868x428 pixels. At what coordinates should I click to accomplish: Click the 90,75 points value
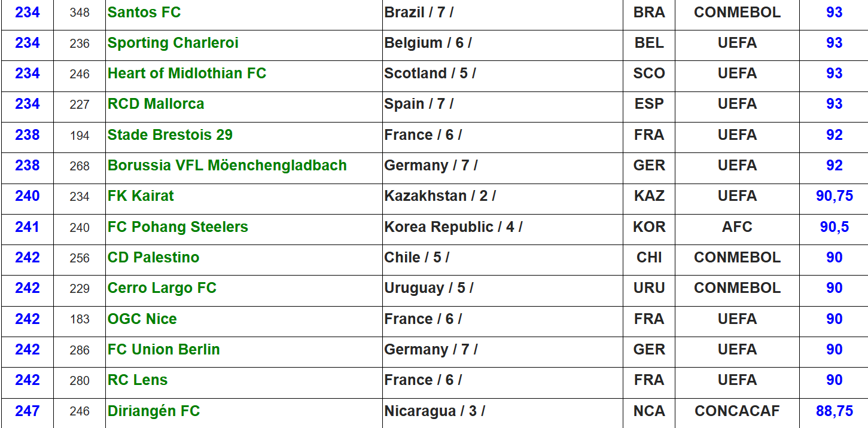[x=834, y=196]
